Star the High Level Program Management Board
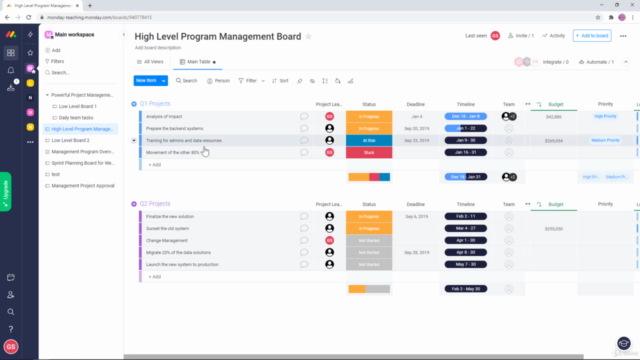The height and width of the screenshot is (360, 640). click(309, 36)
